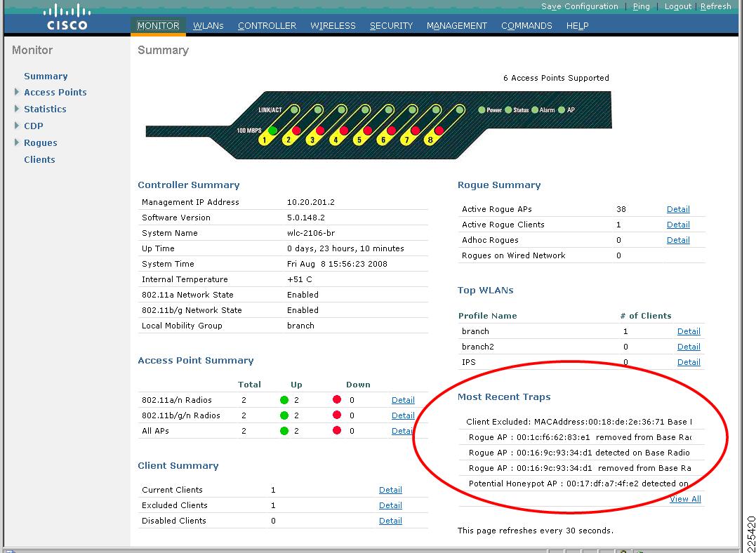Screen dimensions: 756x553
Task: Click green Up dot for 802.11b/g/n Radios
Action: point(284,415)
